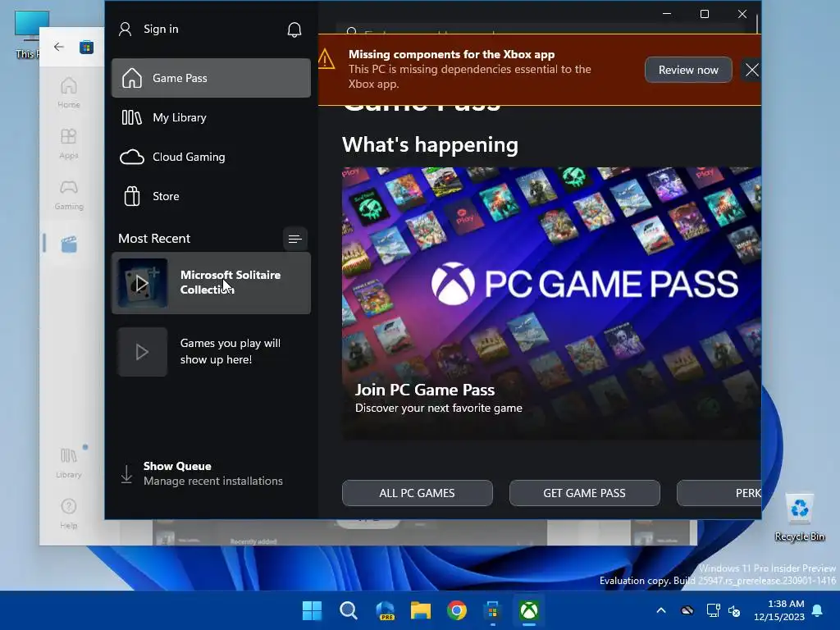This screenshot has height=630, width=840.
Task: Open Sign in in Xbox app
Action: point(149,29)
